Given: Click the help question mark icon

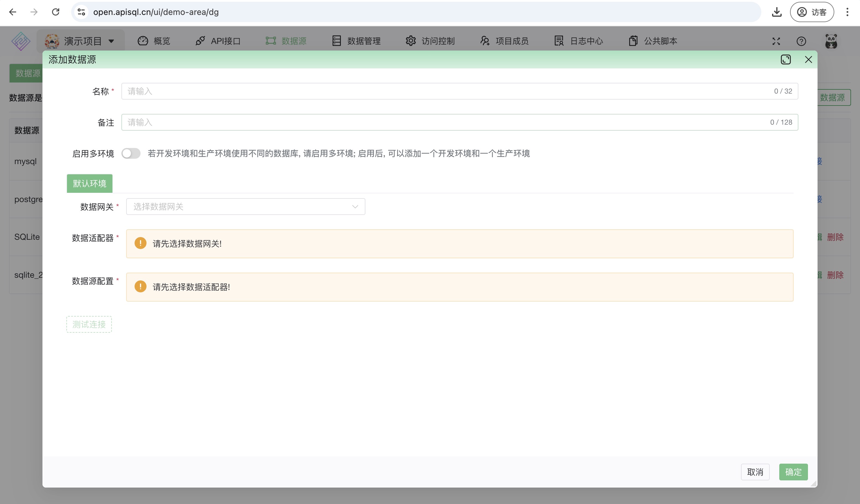Looking at the screenshot, I should [x=801, y=41].
